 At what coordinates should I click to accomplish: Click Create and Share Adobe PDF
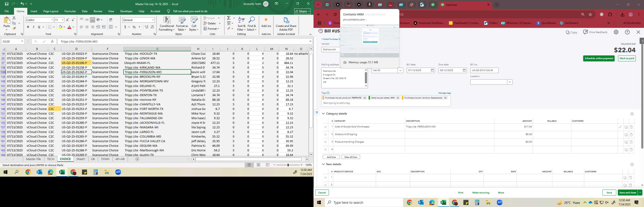pyautogui.click(x=286, y=24)
